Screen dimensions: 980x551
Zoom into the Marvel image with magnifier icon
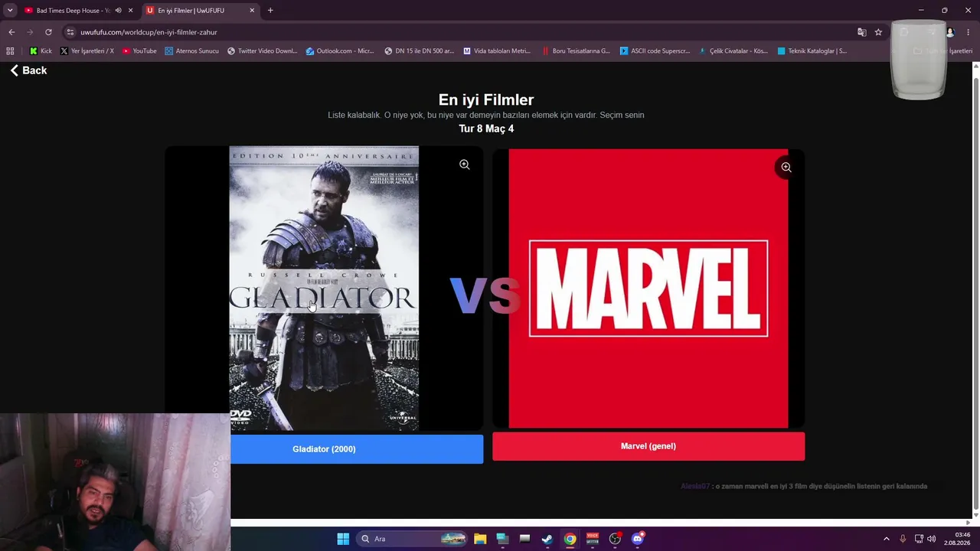coord(786,167)
